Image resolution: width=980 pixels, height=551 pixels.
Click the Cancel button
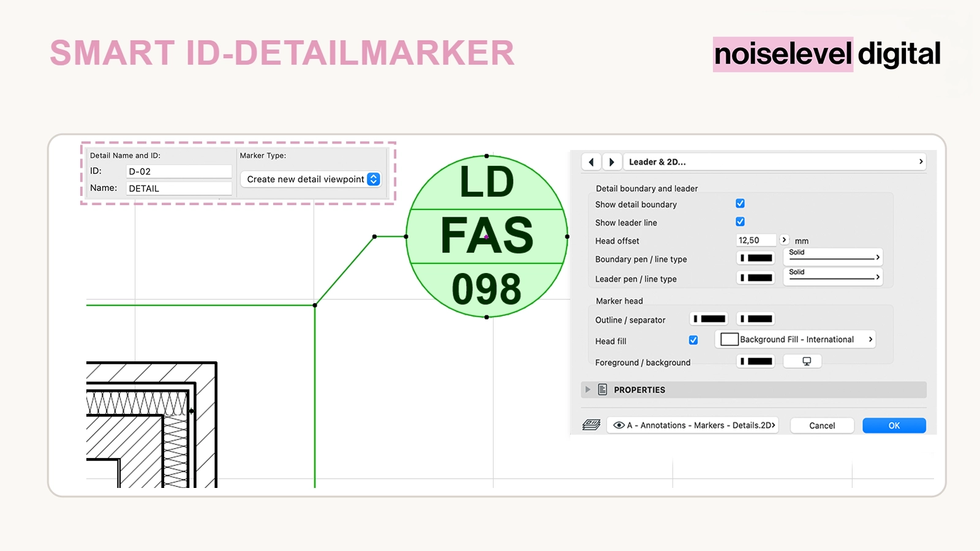[x=822, y=425]
